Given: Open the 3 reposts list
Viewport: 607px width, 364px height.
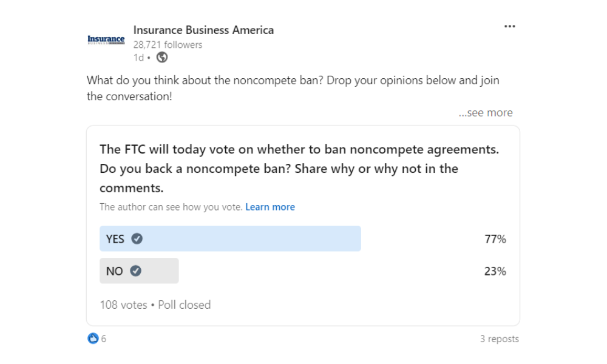Looking at the screenshot, I should (x=499, y=339).
